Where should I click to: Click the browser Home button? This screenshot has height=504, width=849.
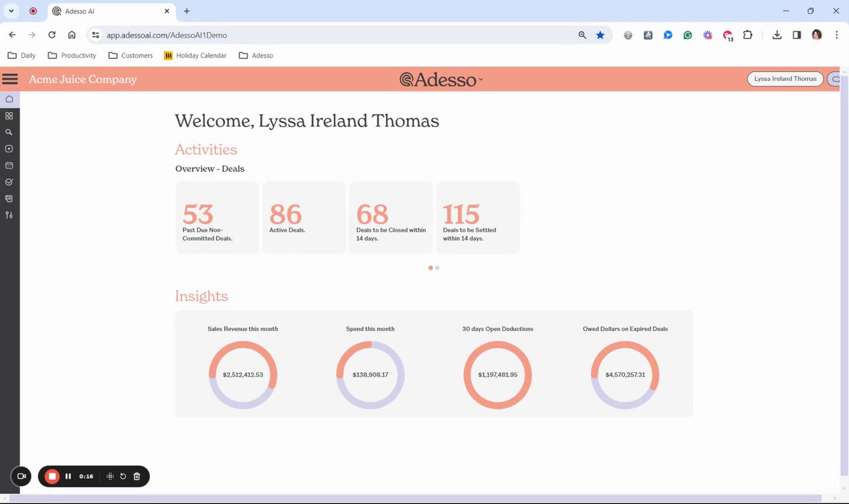72,35
